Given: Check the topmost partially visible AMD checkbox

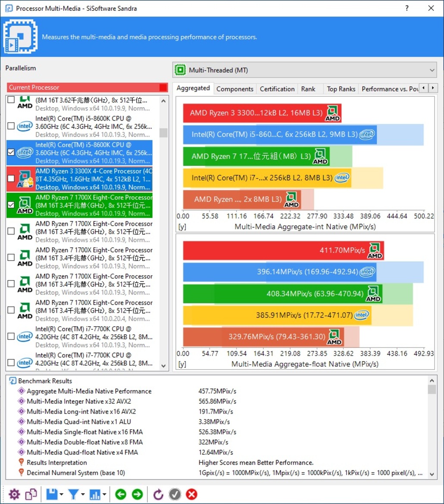Looking at the screenshot, I should (x=11, y=100).
